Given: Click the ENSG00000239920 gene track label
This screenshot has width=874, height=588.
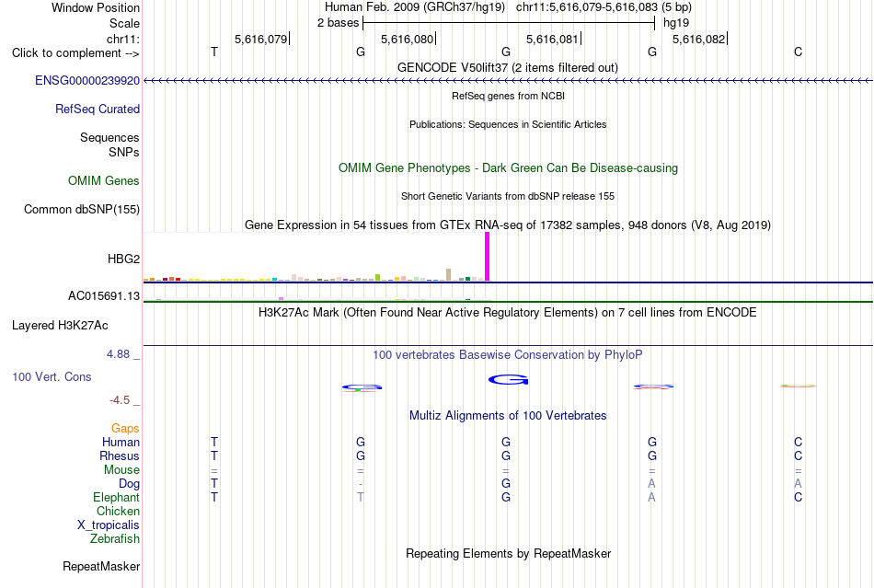Looking at the screenshot, I should 87,80.
